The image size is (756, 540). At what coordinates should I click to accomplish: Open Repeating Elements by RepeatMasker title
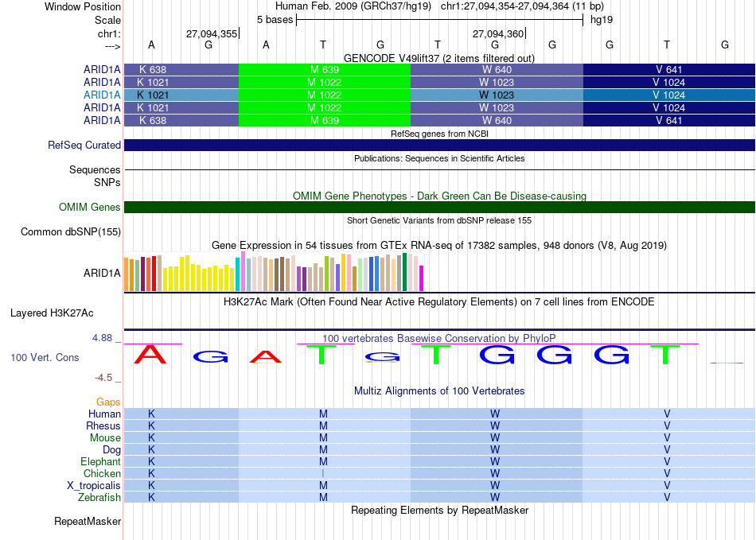coord(439,510)
